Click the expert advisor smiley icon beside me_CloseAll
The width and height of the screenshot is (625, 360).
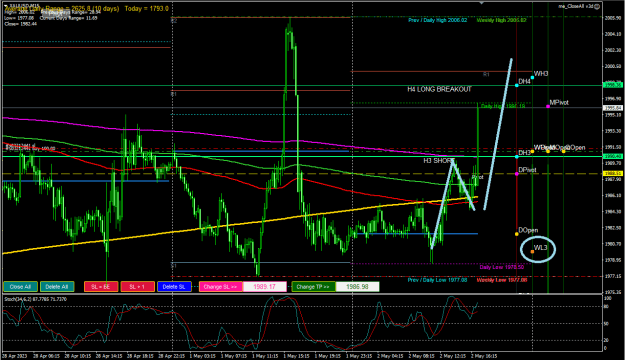point(597,6)
